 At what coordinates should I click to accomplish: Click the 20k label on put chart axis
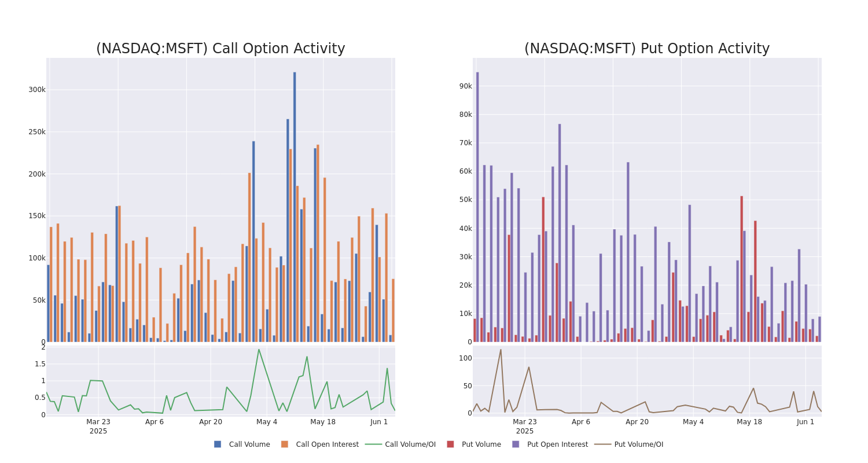point(466,285)
